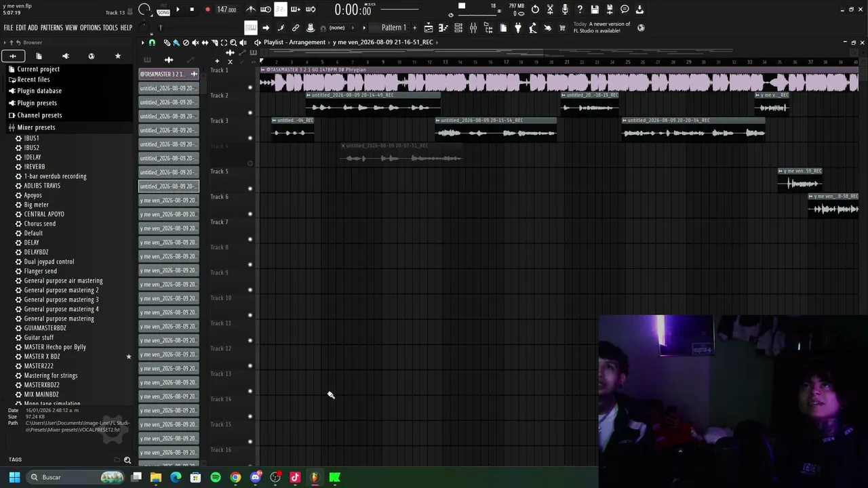Open the Mixer icon in toolbar
Viewport: 868px width, 488px height.
(x=473, y=28)
